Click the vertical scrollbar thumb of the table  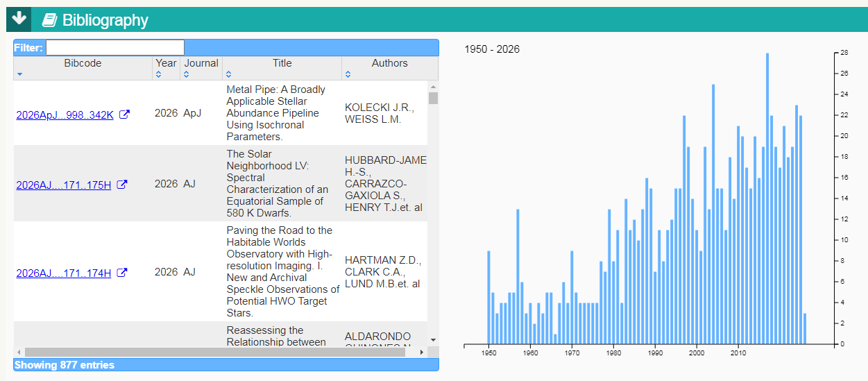point(433,98)
